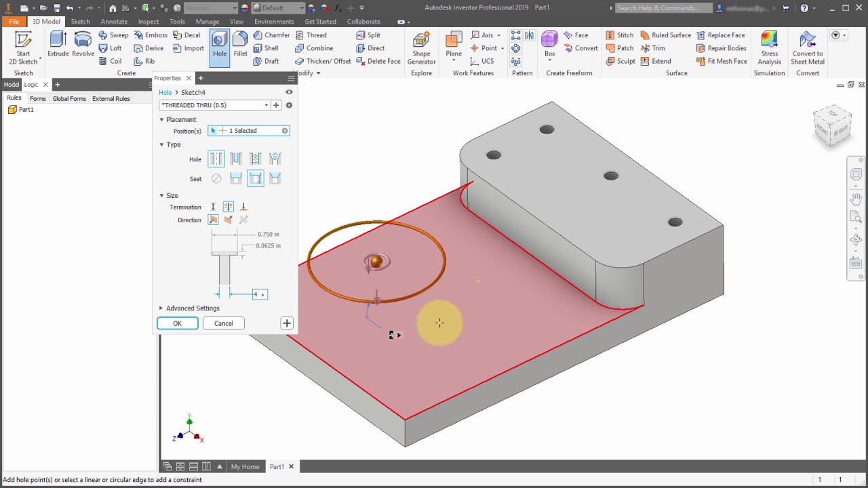Click Cancel in the Hole dialog
The height and width of the screenshot is (488, 868).
(x=223, y=323)
